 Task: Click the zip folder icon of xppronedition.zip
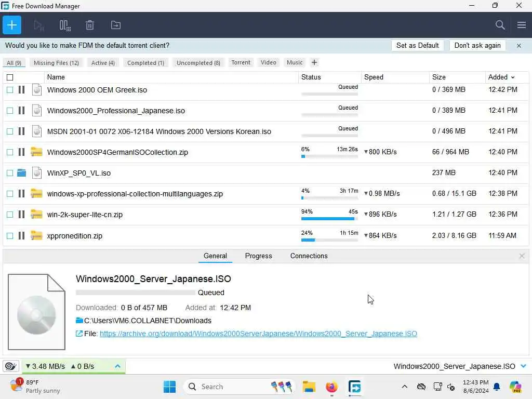37,235
